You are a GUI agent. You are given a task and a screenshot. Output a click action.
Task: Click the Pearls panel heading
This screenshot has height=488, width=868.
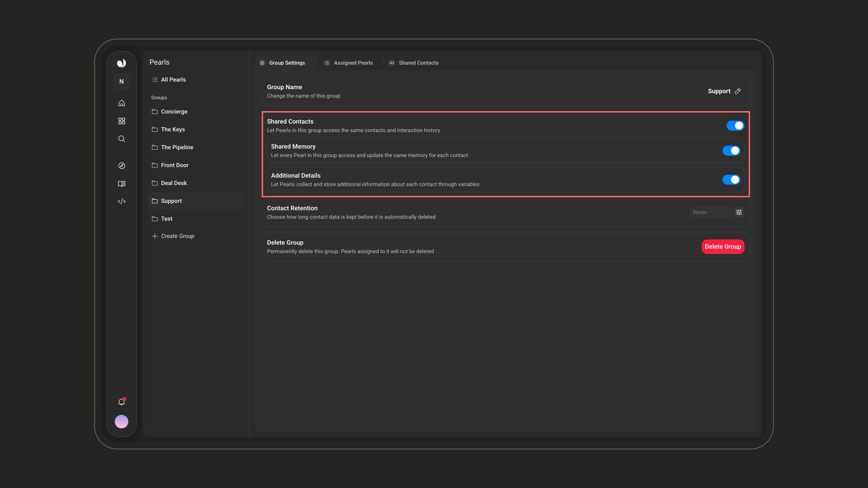[159, 62]
